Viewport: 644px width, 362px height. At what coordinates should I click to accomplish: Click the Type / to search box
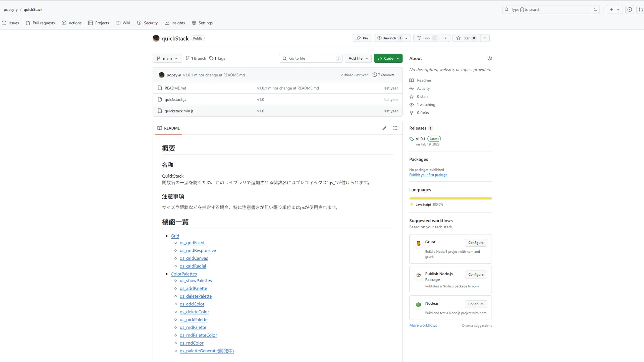click(550, 10)
